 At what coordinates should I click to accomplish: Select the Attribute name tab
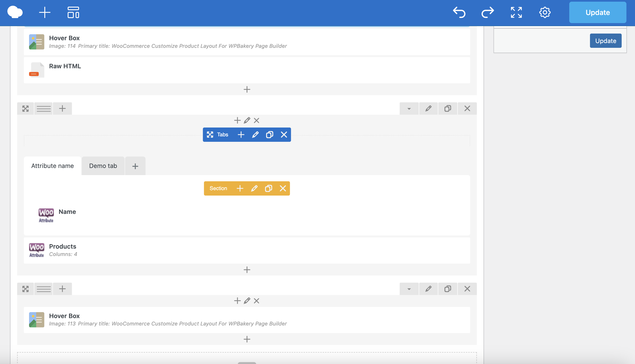(x=52, y=166)
